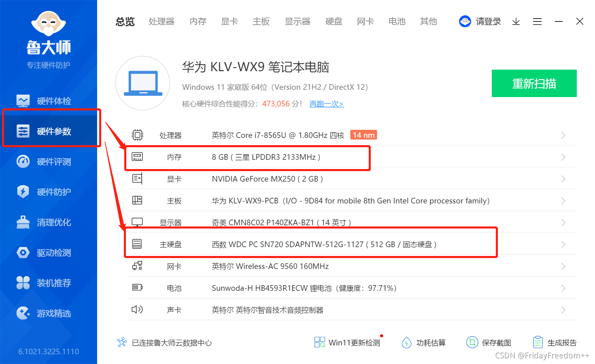This screenshot has width=595, height=364.
Task: Select the 硬件参数 sidebar icon
Action: point(23,131)
